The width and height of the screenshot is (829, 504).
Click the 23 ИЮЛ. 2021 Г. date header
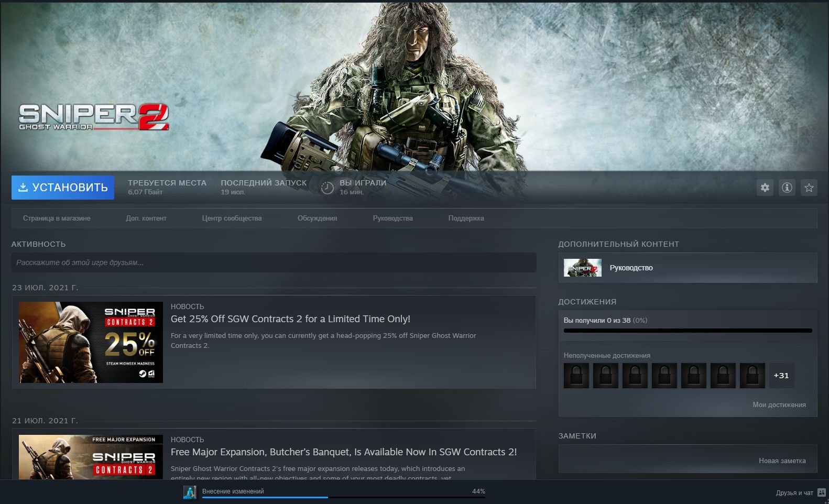coord(45,288)
